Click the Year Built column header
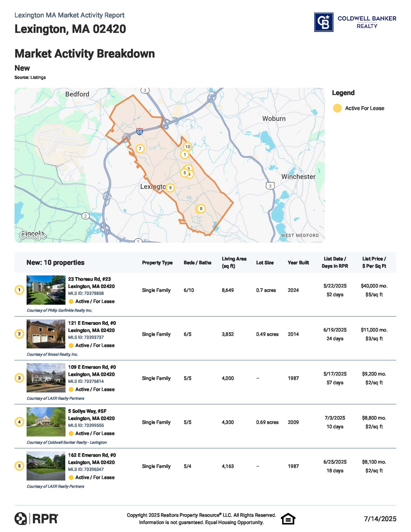 click(298, 263)
